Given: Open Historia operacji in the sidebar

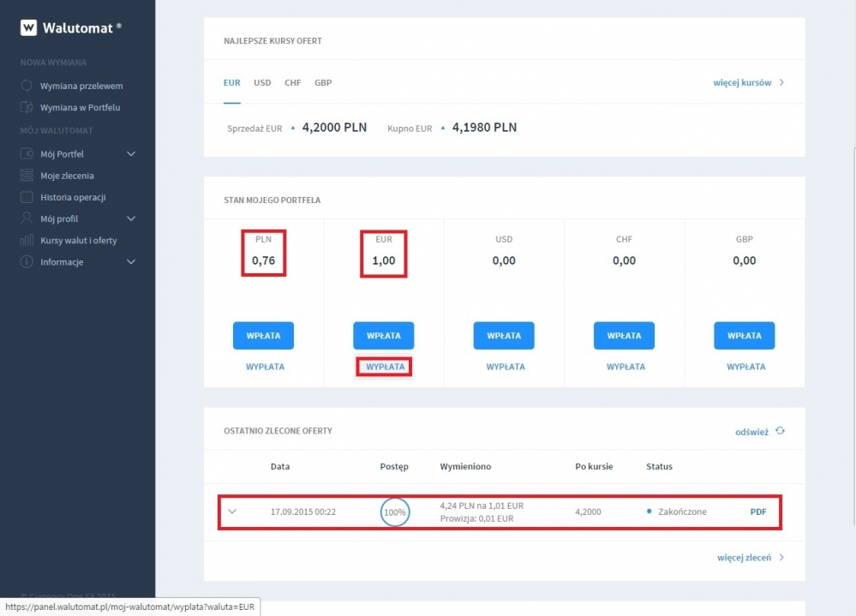Looking at the screenshot, I should click(x=73, y=197).
